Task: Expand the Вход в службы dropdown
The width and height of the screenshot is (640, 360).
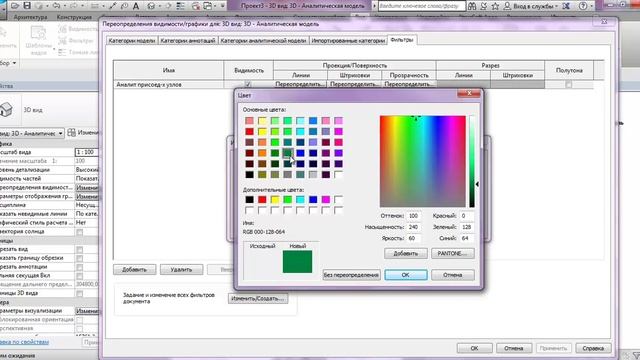Action: 557,6
